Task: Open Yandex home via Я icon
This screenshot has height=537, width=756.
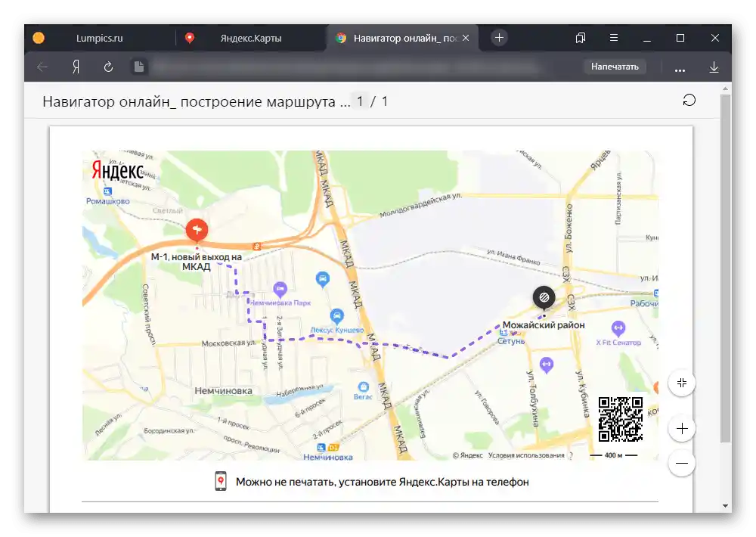Action: click(76, 67)
